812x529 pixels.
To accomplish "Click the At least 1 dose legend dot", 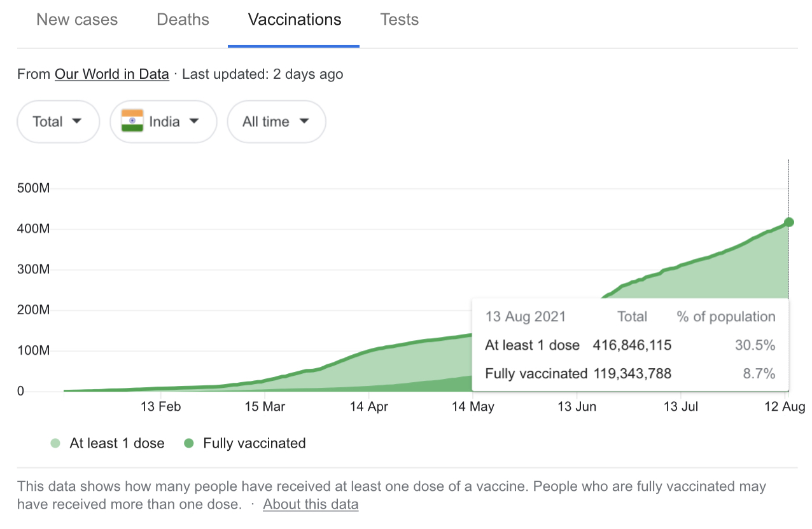I will pyautogui.click(x=56, y=444).
